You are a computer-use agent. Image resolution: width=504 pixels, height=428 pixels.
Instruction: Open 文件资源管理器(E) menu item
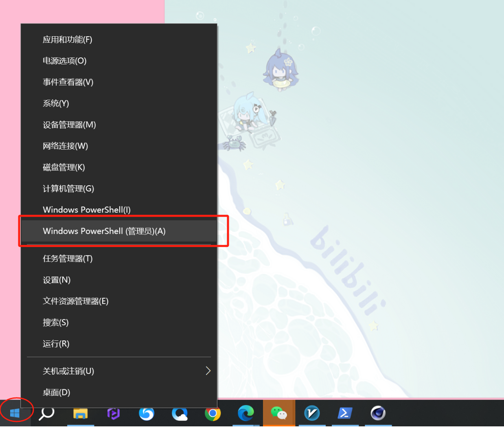tap(76, 301)
